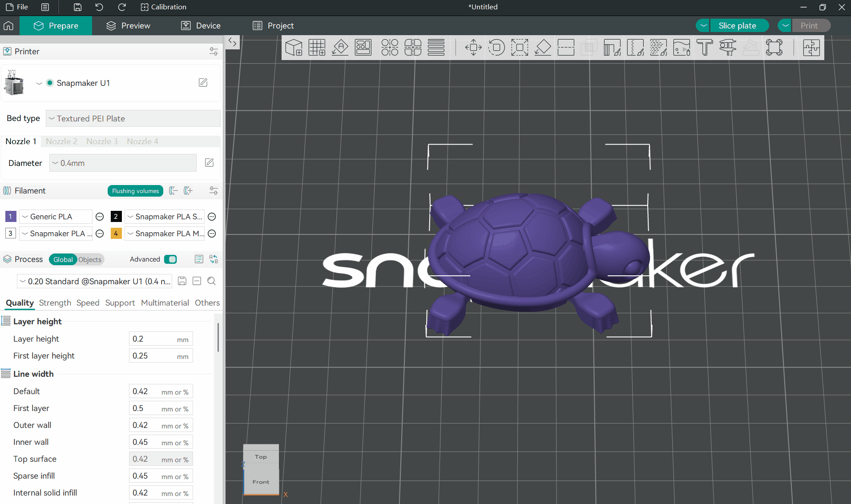The image size is (851, 504).
Task: Select the Nozzle 2 tab
Action: [x=61, y=141]
